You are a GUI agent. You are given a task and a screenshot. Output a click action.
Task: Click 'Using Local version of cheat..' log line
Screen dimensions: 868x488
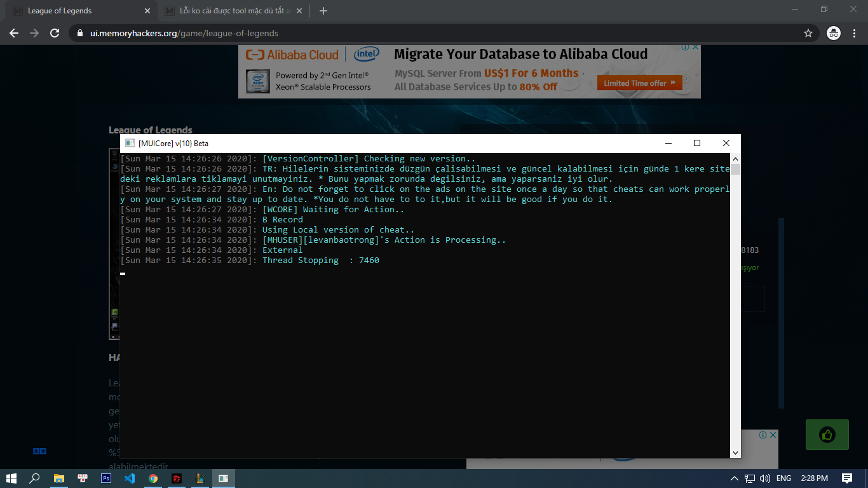pyautogui.click(x=339, y=229)
